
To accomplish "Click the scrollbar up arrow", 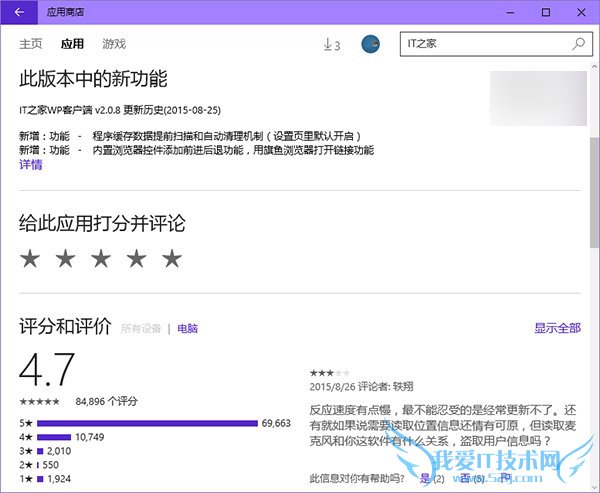I will tap(594, 66).
